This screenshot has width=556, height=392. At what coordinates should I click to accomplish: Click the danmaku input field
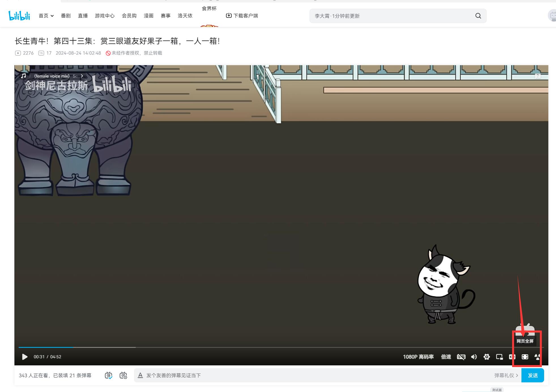pyautogui.click(x=317, y=375)
